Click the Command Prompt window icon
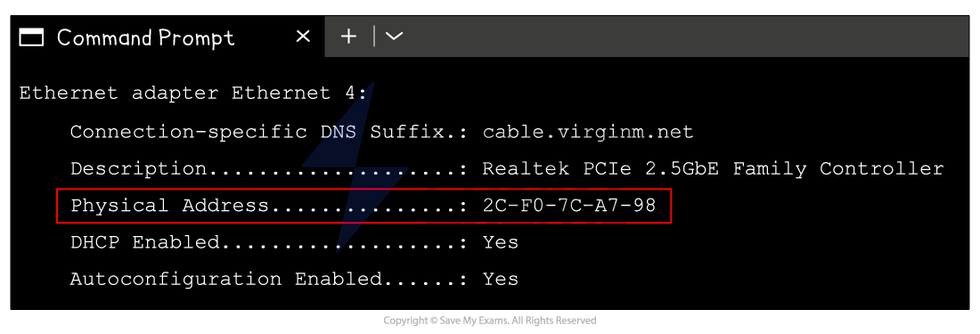 (31, 37)
